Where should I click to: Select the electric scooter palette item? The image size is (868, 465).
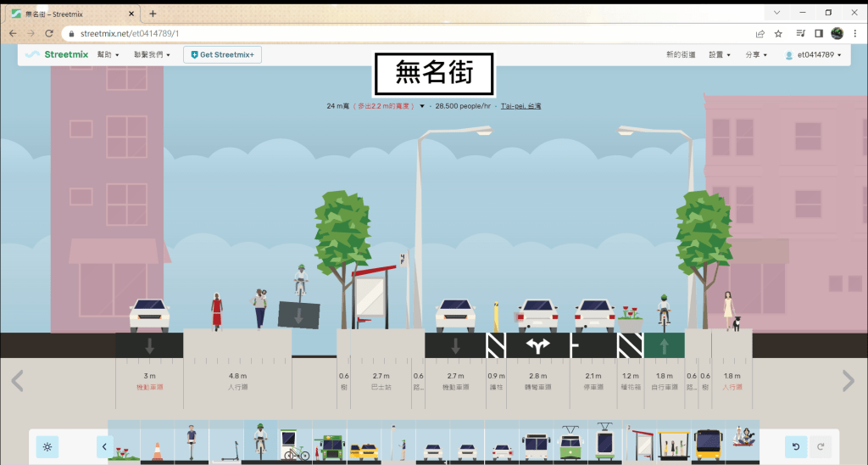226,441
